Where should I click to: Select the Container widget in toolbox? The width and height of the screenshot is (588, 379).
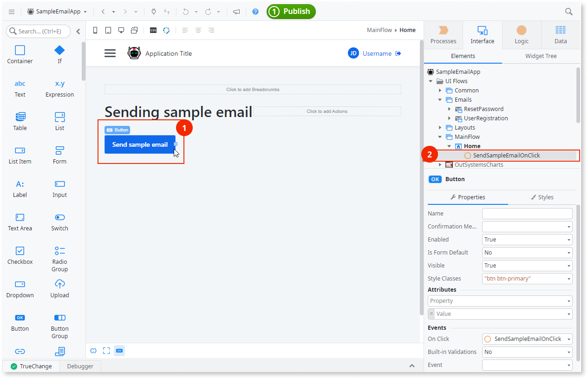[20, 54]
